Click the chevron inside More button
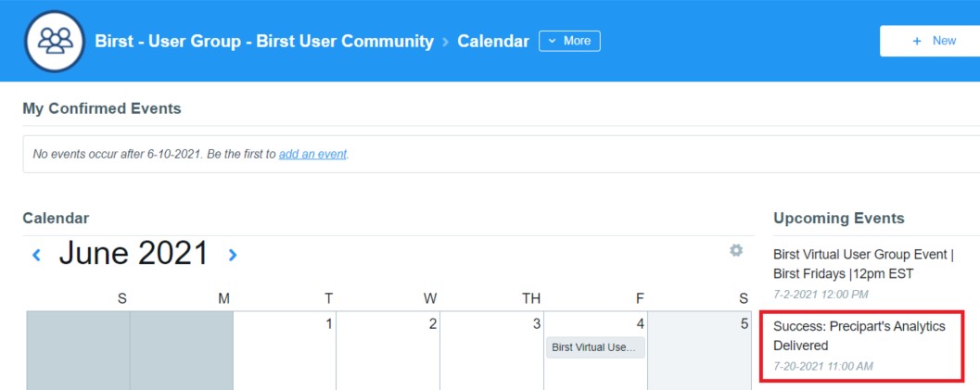Viewport: 980px width, 390px height. click(x=552, y=41)
